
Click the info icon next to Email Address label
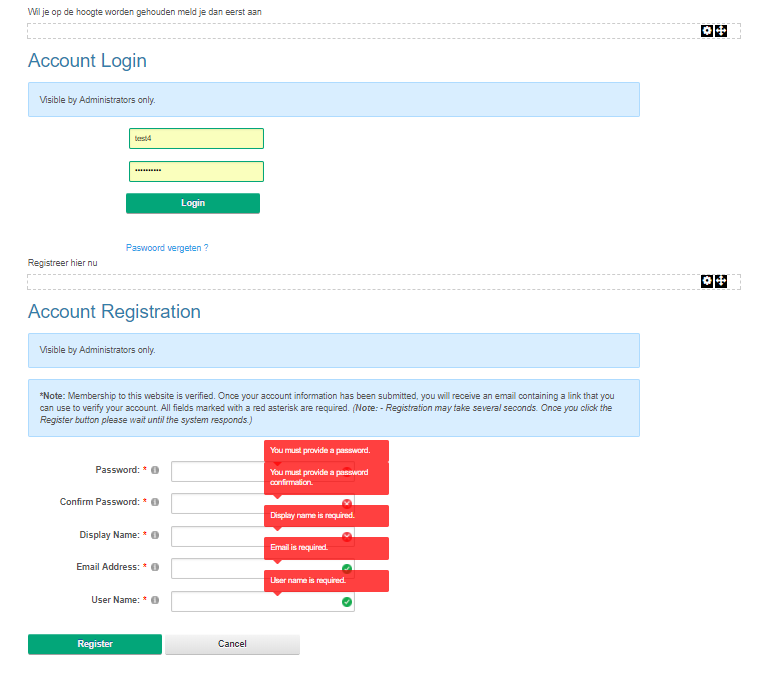[x=155, y=567]
